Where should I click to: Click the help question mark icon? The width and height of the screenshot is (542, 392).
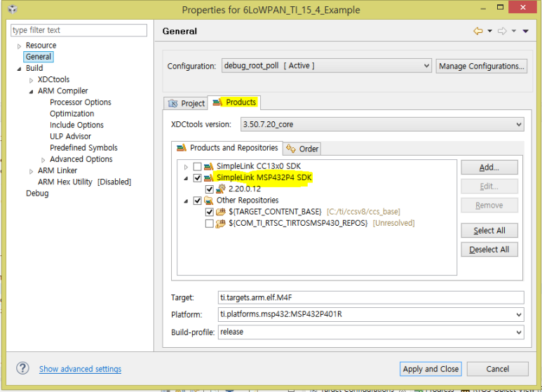pyautogui.click(x=22, y=368)
